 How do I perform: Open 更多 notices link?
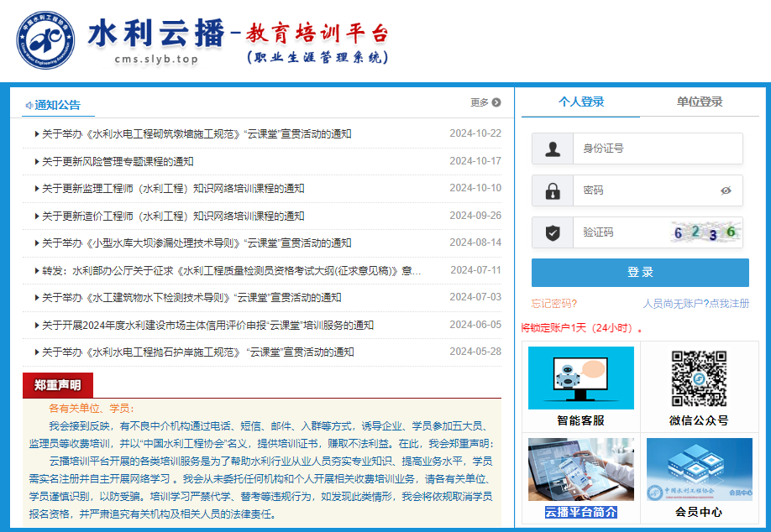485,102
